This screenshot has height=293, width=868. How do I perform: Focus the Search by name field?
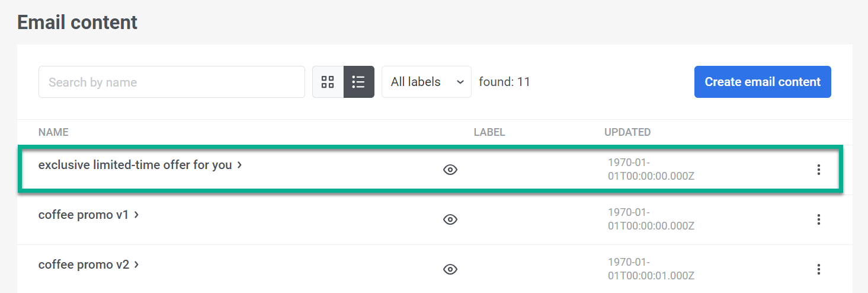pos(171,82)
